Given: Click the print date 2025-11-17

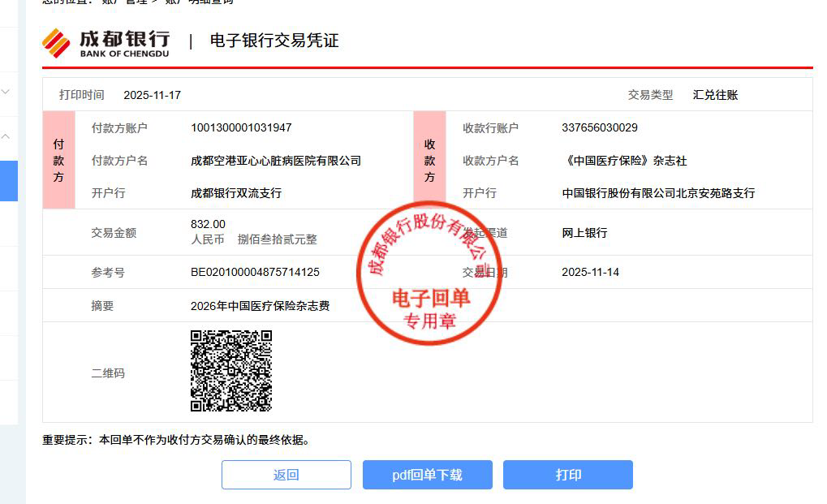Looking at the screenshot, I should [152, 95].
